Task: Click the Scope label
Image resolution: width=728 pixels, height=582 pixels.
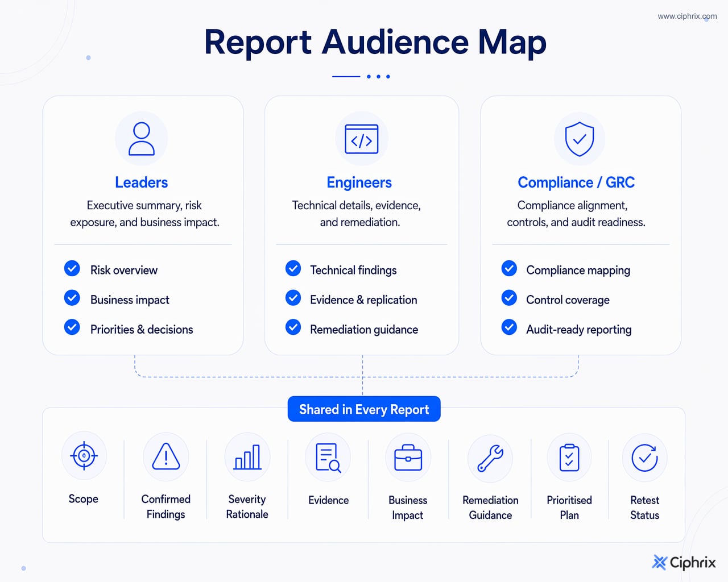Action: (x=84, y=499)
